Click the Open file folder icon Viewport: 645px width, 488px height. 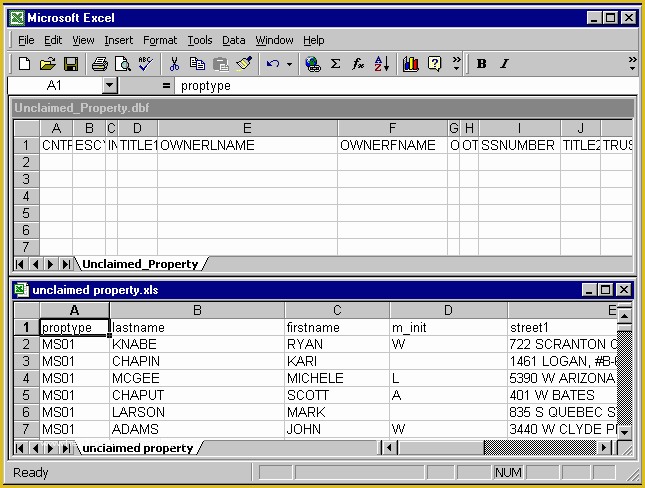(x=48, y=64)
